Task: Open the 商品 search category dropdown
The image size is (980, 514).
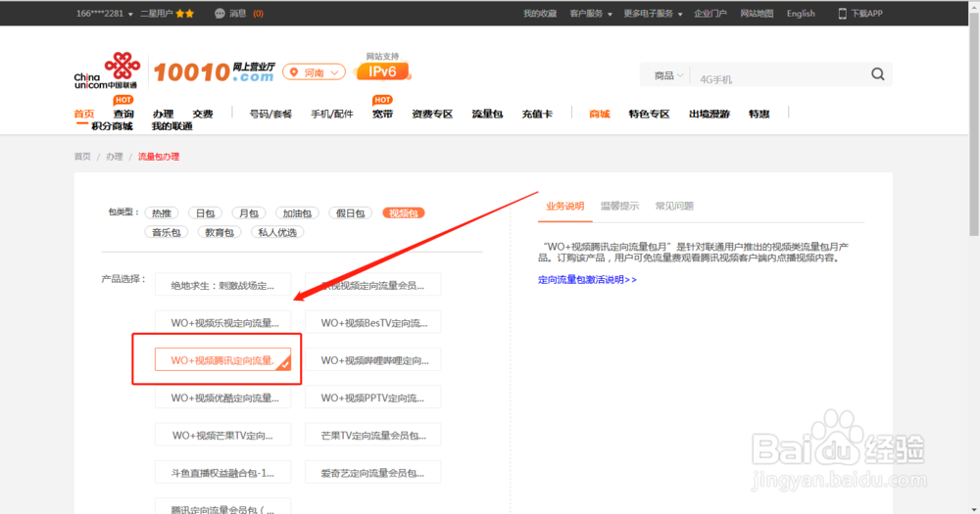Action: point(668,75)
